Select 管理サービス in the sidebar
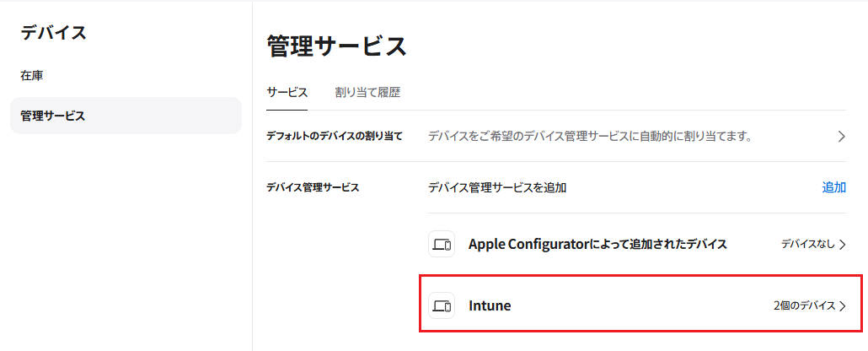Screen dimensions: 868x351 [x=126, y=116]
